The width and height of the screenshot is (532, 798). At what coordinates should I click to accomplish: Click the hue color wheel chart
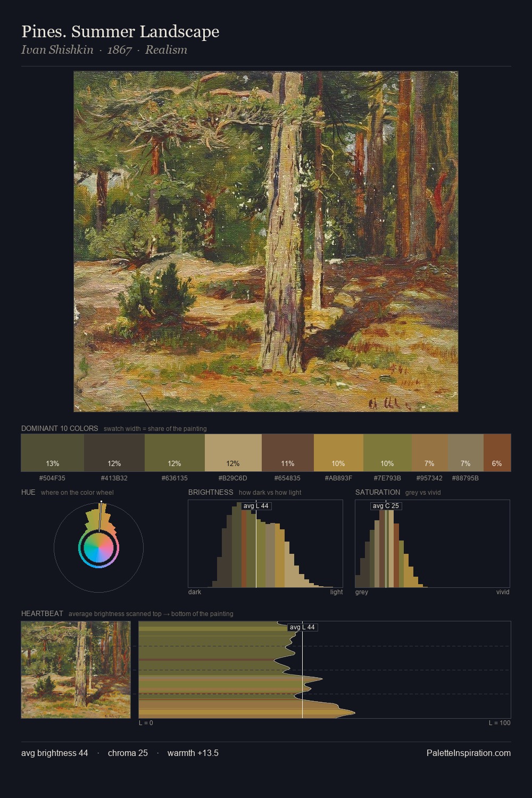click(x=98, y=547)
